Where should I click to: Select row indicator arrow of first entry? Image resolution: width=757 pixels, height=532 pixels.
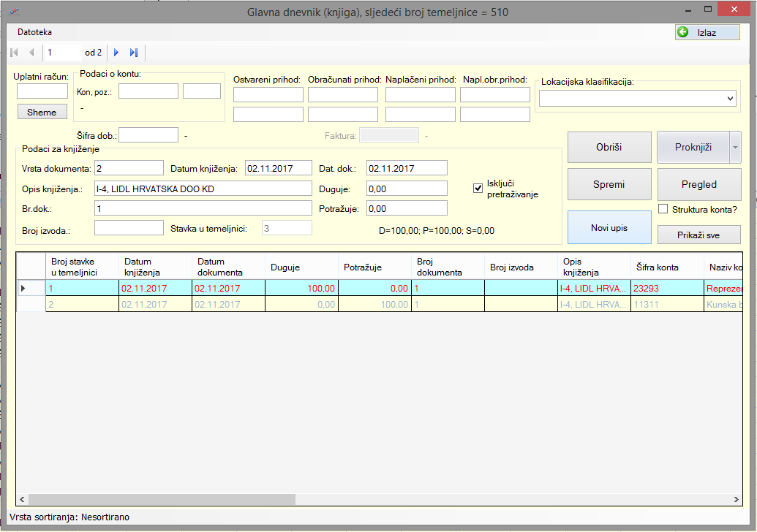coord(23,289)
